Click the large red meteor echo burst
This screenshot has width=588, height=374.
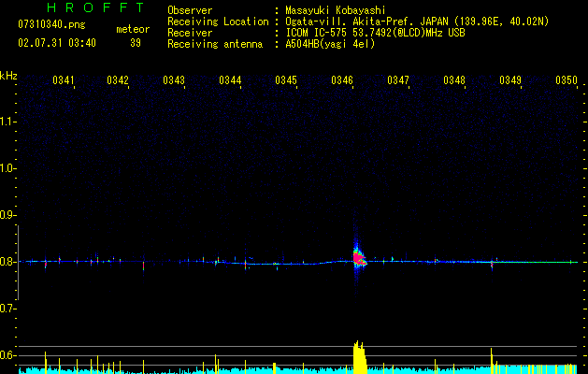tap(358, 258)
